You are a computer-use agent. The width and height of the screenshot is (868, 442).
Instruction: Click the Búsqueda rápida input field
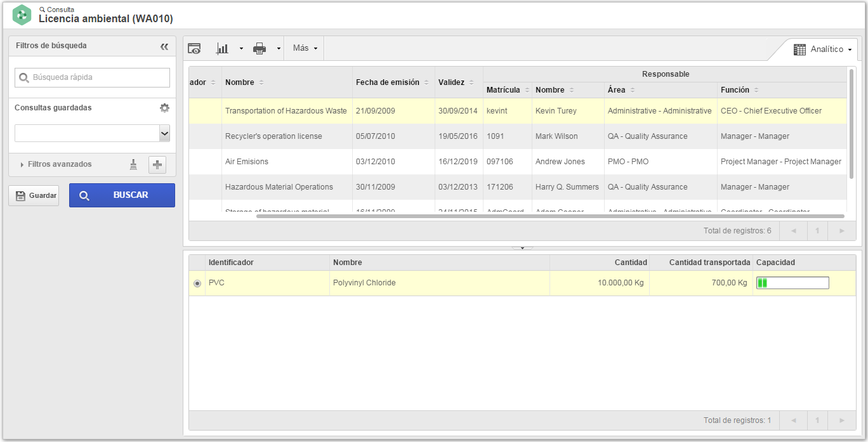(92, 77)
